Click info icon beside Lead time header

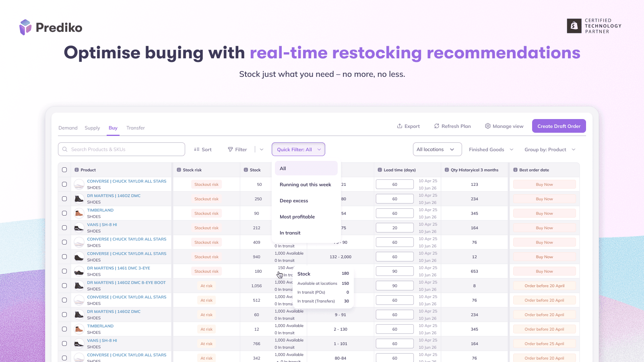click(x=380, y=170)
